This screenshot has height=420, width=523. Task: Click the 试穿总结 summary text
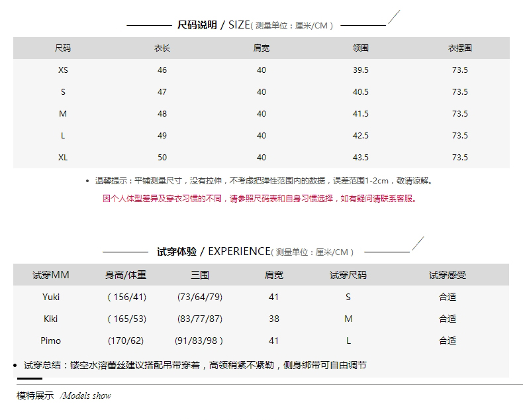click(195, 365)
